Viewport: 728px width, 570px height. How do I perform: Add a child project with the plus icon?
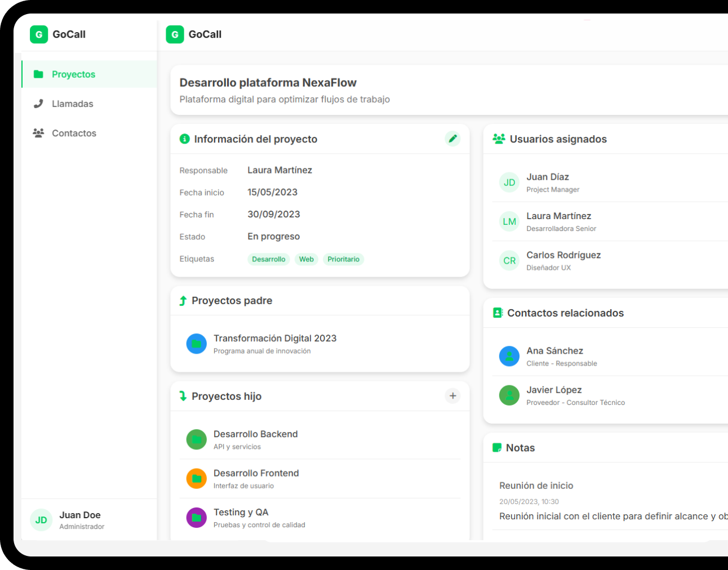pyautogui.click(x=452, y=396)
